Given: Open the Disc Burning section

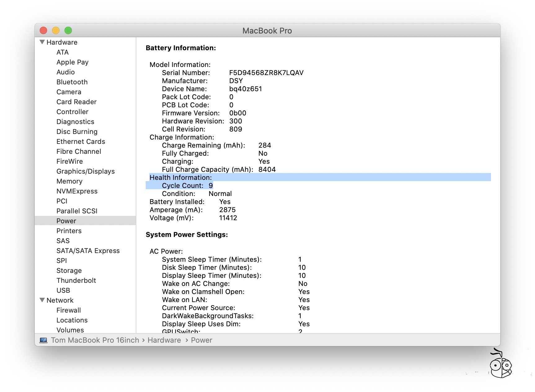Looking at the screenshot, I should pos(77,131).
